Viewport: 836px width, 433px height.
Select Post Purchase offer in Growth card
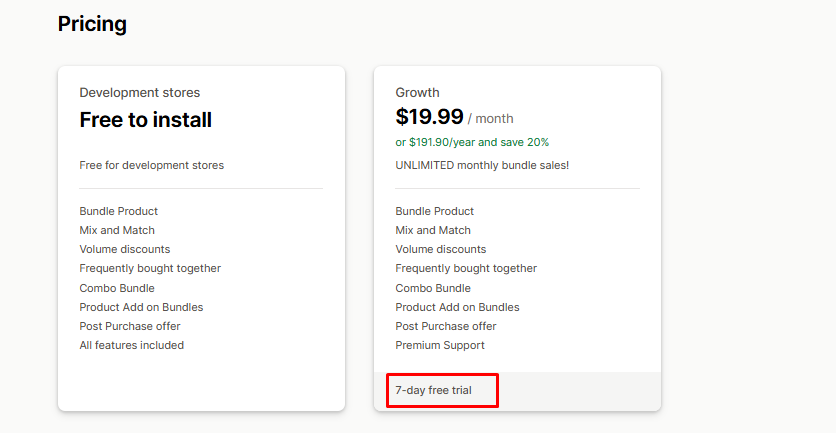[x=446, y=326]
